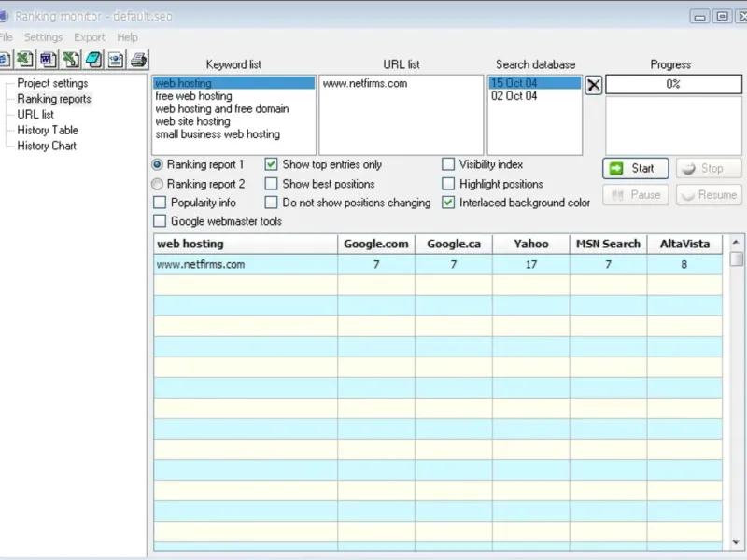Click the cyan book toolbar icon
747x560 pixels.
tap(92, 61)
